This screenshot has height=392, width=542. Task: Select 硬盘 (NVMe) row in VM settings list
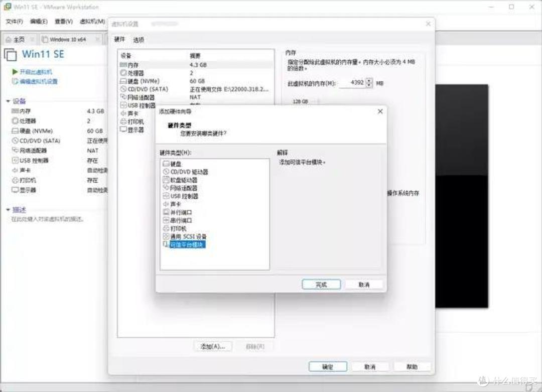(x=196, y=81)
